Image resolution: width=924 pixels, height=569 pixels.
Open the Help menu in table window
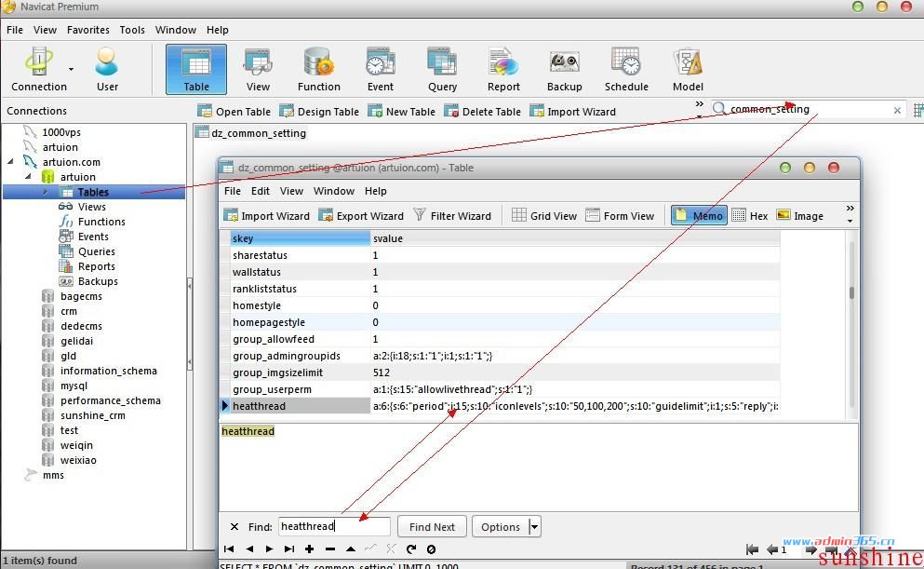pos(375,191)
